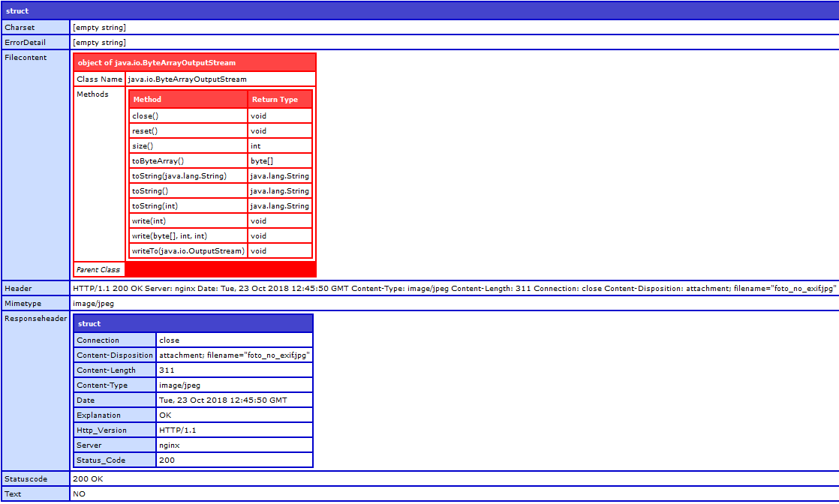
Task: Toggle the ErrorDetail key row
Action: 35,43
